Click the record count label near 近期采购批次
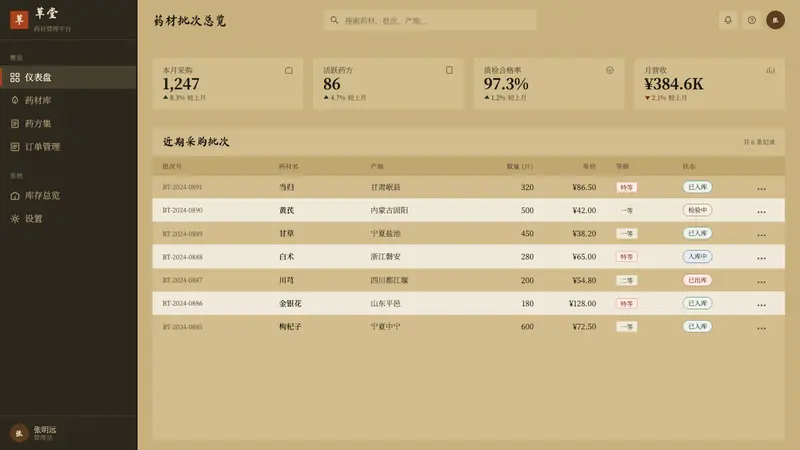This screenshot has height=450, width=800. [x=759, y=142]
